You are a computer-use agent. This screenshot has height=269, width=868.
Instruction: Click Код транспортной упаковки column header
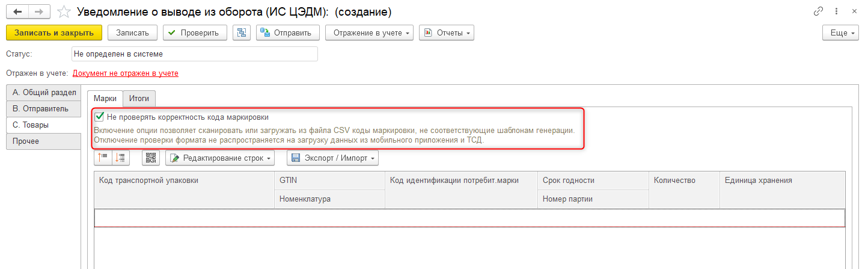(184, 190)
